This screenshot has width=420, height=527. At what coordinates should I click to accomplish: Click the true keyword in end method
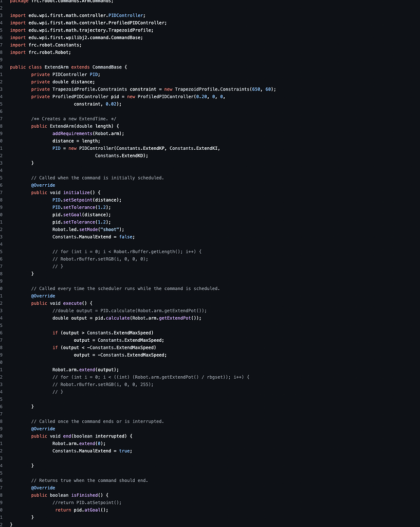click(124, 451)
